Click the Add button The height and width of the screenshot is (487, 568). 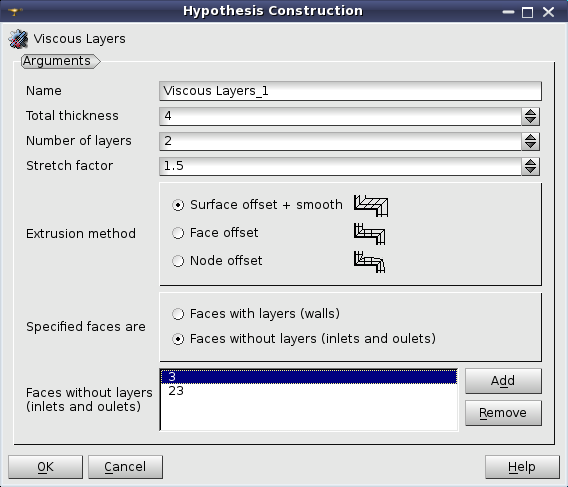pos(503,381)
